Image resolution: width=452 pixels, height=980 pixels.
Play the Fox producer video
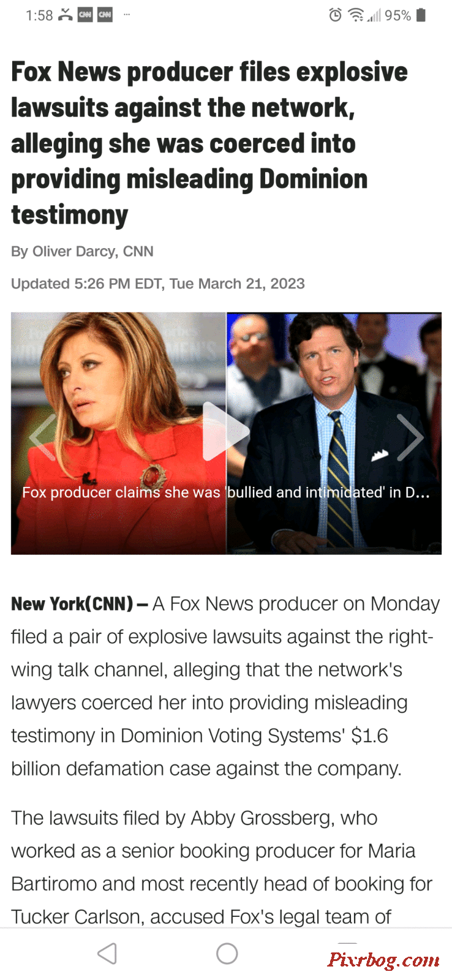[226, 431]
